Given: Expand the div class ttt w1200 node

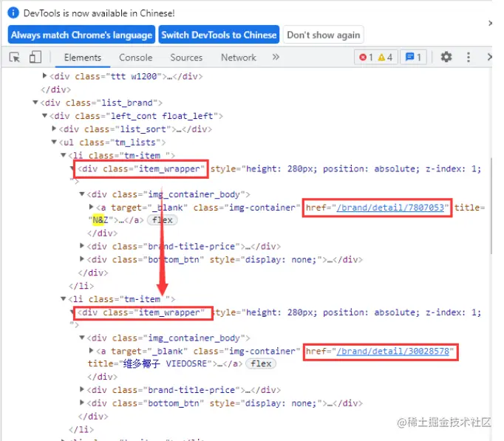Looking at the screenshot, I should (x=44, y=76).
